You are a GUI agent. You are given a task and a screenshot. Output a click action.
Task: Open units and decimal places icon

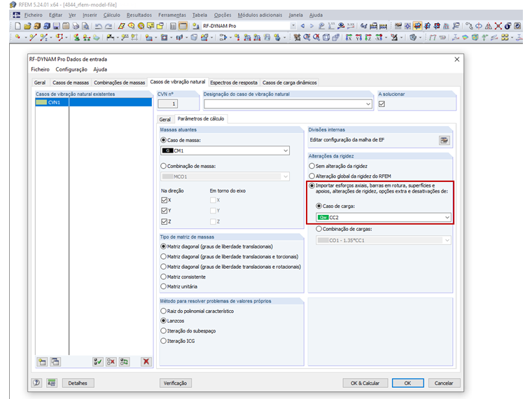point(52,383)
